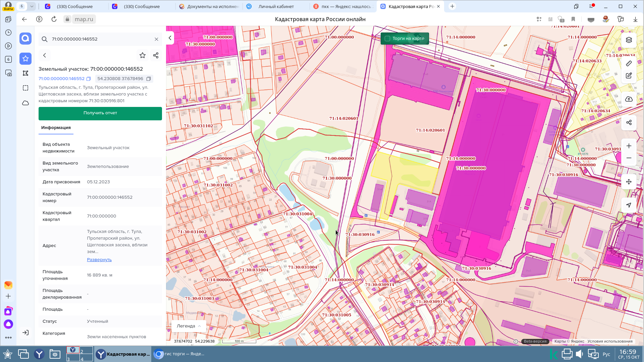Expand the Легенда panel

pyautogui.click(x=189, y=326)
